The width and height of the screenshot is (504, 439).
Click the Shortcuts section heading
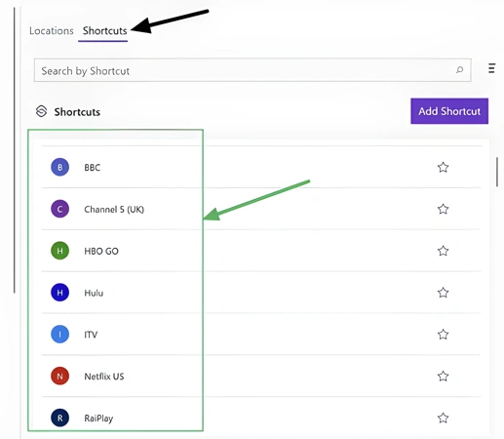pos(77,112)
